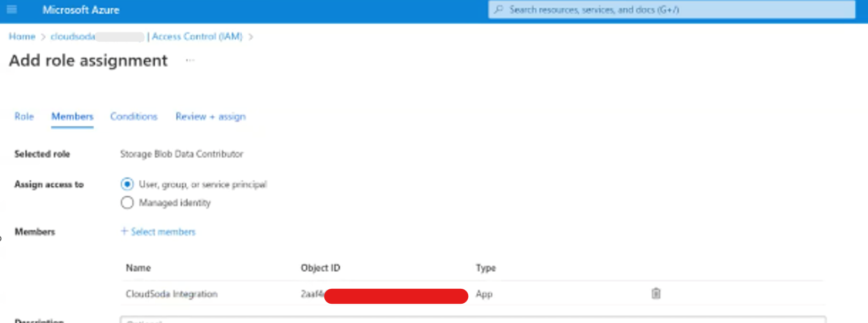The image size is (868, 323).
Task: Focus the search resources, services, and docs field
Action: 672,9
